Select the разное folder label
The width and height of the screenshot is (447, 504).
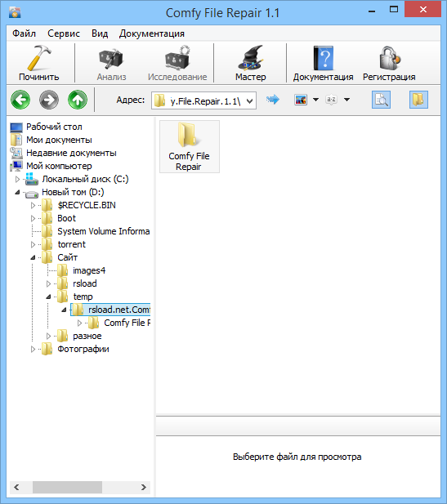87,337
